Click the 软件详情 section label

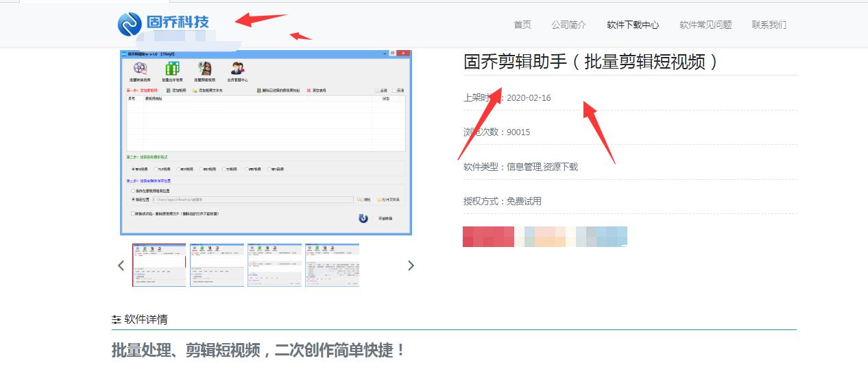(146, 320)
